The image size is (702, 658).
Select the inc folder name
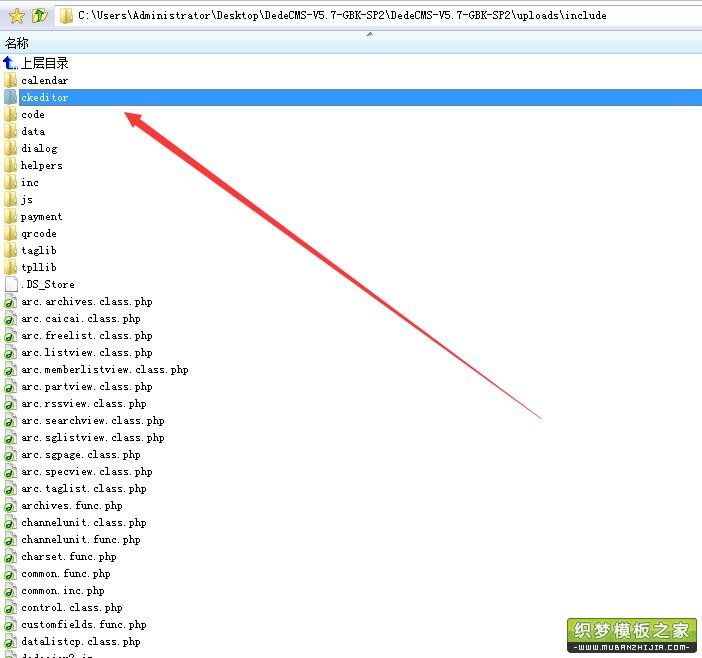point(30,183)
